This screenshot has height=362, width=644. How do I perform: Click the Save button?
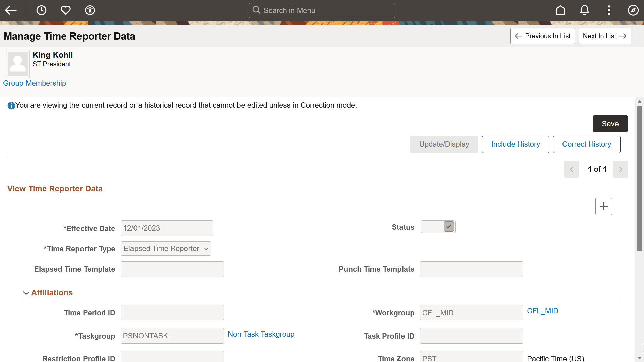pyautogui.click(x=610, y=124)
